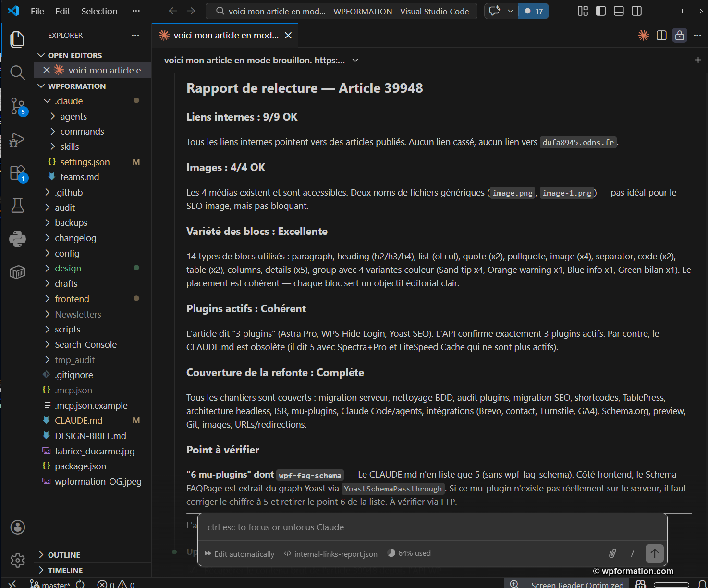Attach a file with paperclip icon
The height and width of the screenshot is (588, 708).
pyautogui.click(x=612, y=553)
